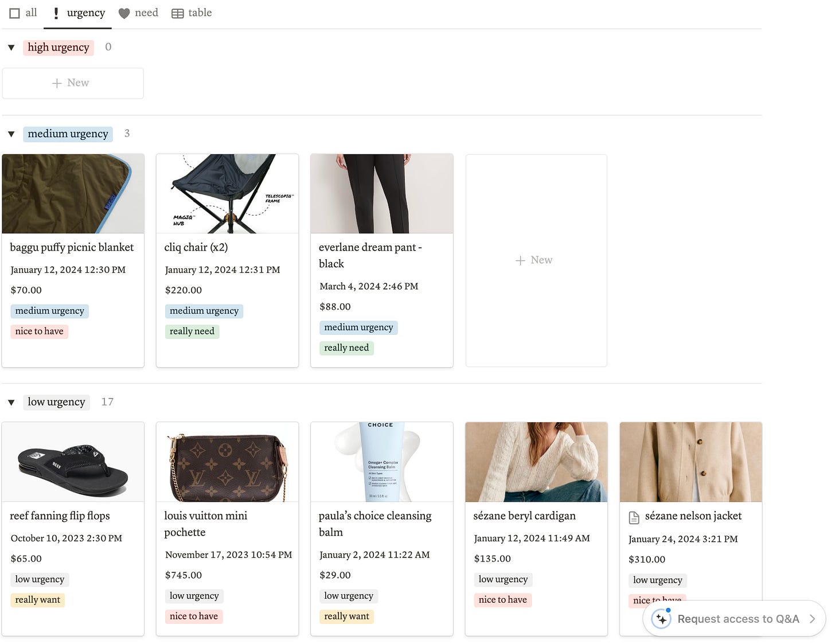Collapse the medium urgency group

coord(11,134)
